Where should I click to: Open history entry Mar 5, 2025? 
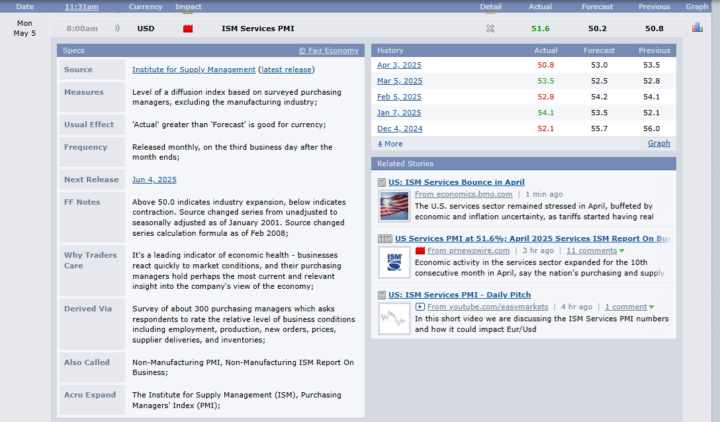coord(399,81)
